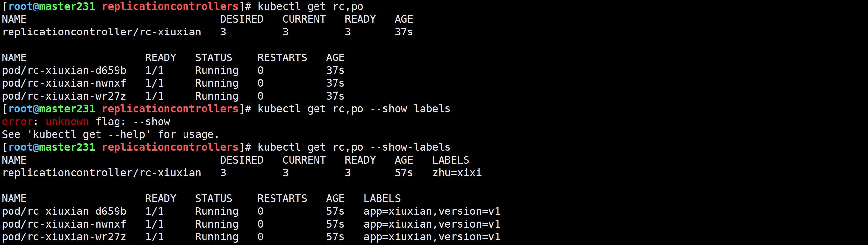Click labels 'app=xiuxian,version=v1' of pod nwnxf
Screen dimensions: 868x245
[x=432, y=224]
